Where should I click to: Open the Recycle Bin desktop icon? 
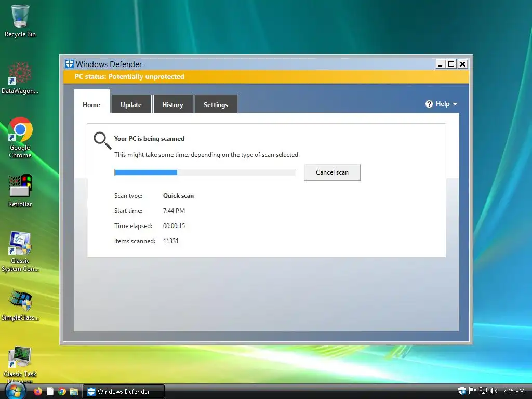tap(20, 21)
